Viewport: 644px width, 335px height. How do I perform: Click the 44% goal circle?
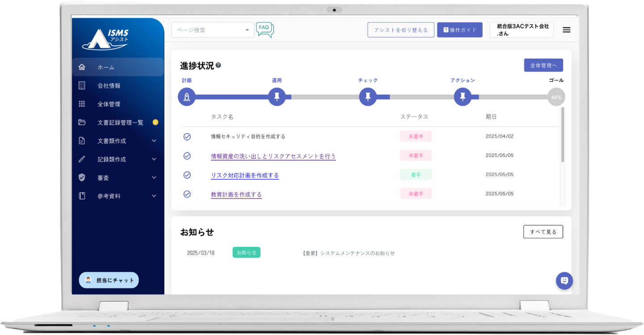click(x=556, y=97)
